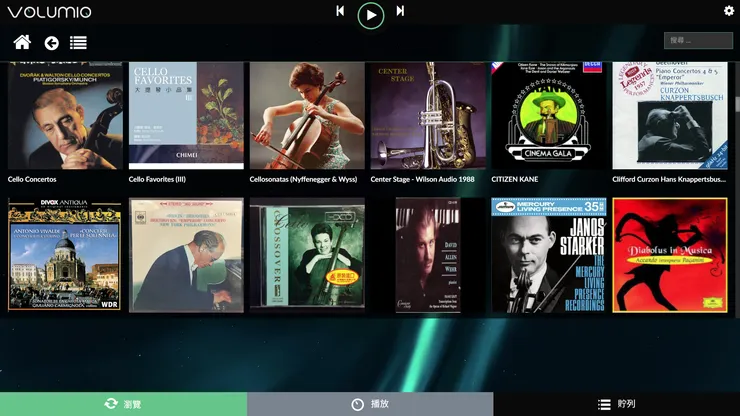Screen dimensions: 740x416
Task: Open the Diabolus in Musica album cover
Action: coord(670,255)
